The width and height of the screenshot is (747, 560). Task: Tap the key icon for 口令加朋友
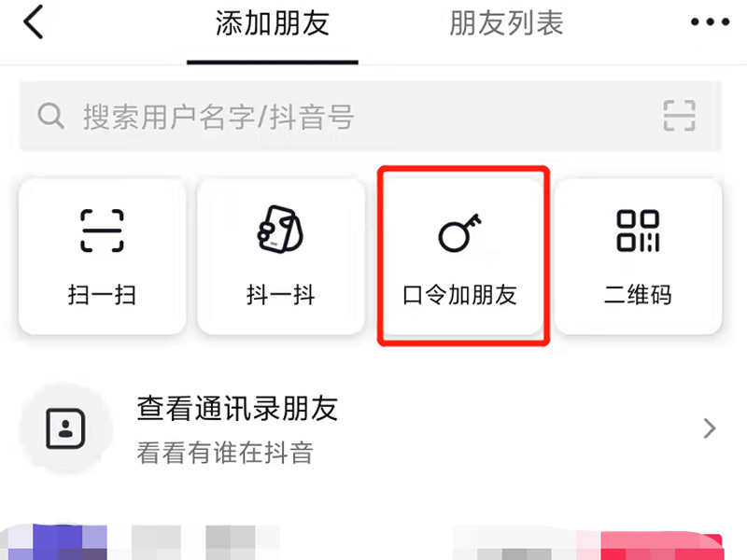tap(459, 232)
